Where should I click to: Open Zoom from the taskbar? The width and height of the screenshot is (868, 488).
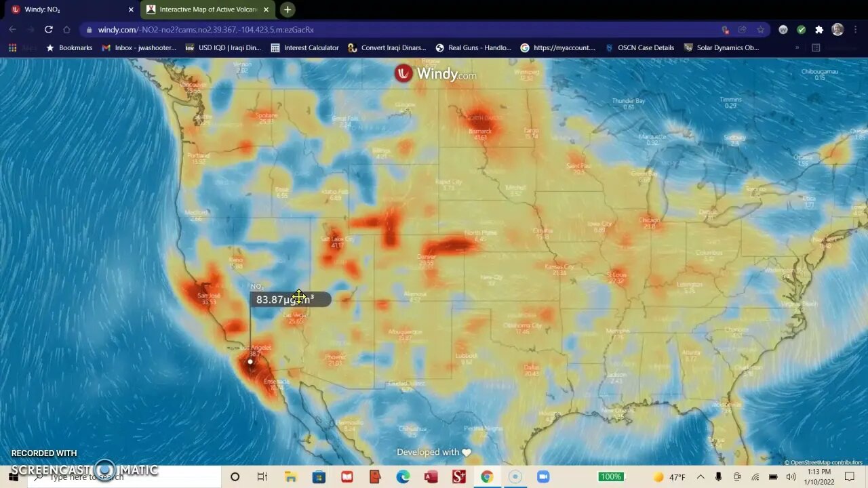click(543, 477)
